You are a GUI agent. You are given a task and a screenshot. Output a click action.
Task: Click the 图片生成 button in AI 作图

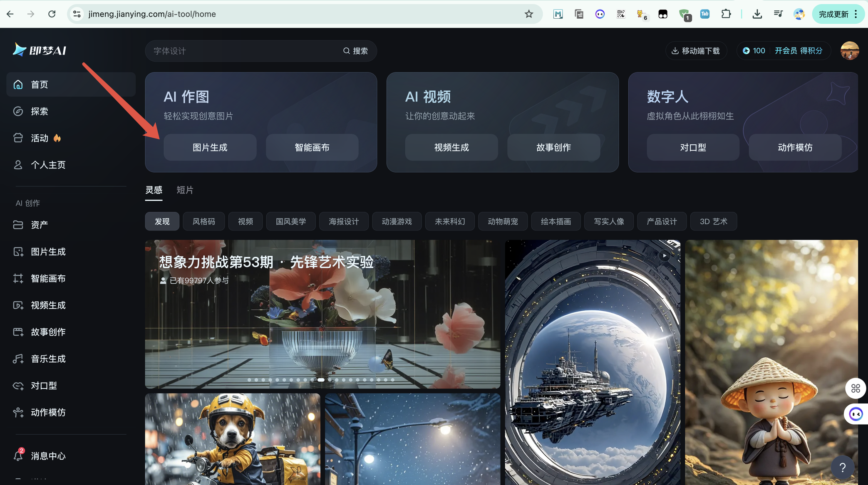click(x=210, y=147)
